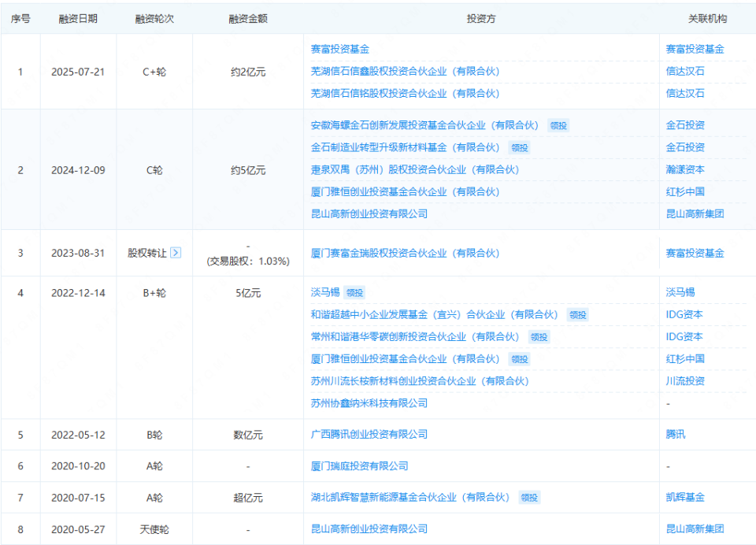Viewport: 756px width, 545px height.
Task: Open 厦门赛富金瑞股权投资合伙企业 link
Action: [405, 254]
